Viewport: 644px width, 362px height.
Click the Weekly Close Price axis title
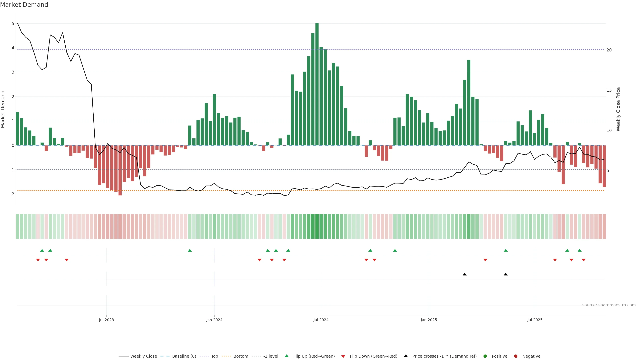618,109
